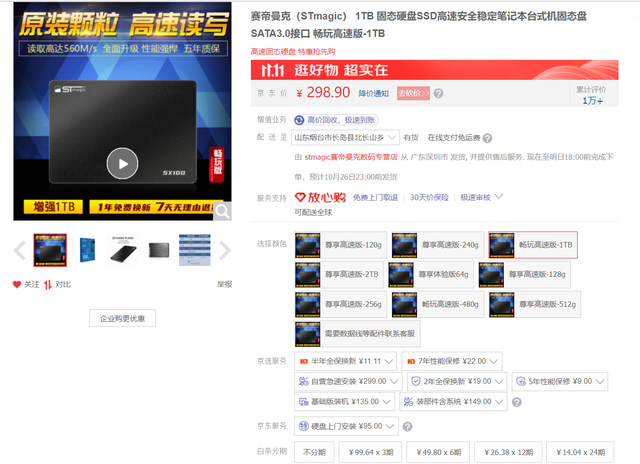Click the 30天价保险 service link
The width and height of the screenshot is (640, 464).
[x=429, y=198]
